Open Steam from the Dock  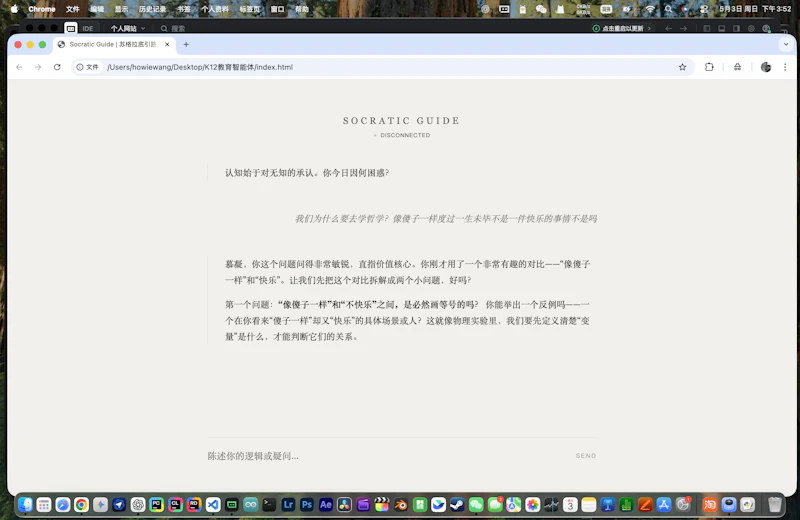(x=457, y=505)
